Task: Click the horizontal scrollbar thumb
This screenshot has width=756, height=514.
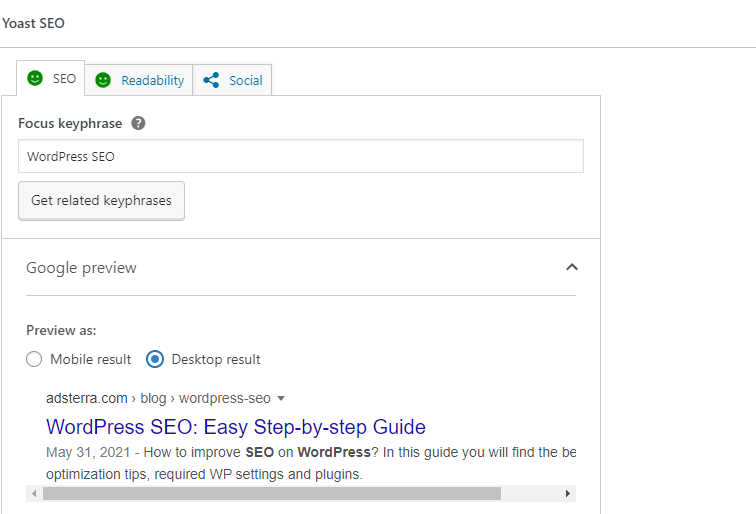Action: point(272,494)
